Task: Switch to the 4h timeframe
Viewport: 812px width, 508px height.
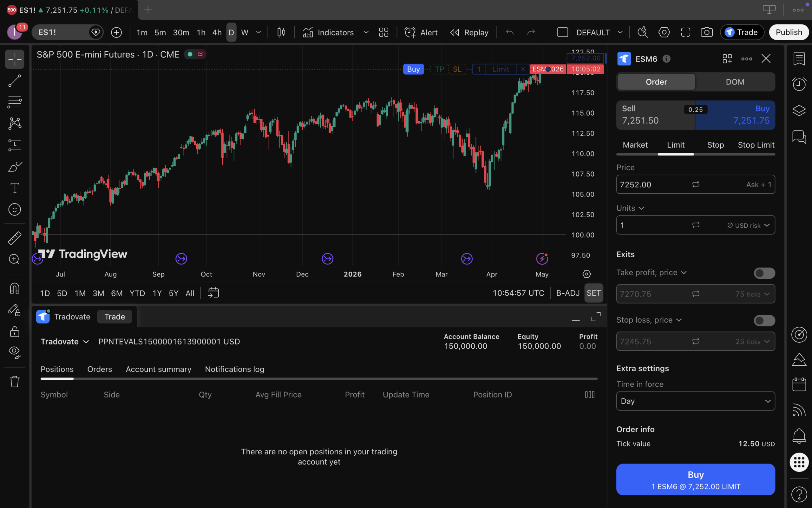Action: [217, 32]
